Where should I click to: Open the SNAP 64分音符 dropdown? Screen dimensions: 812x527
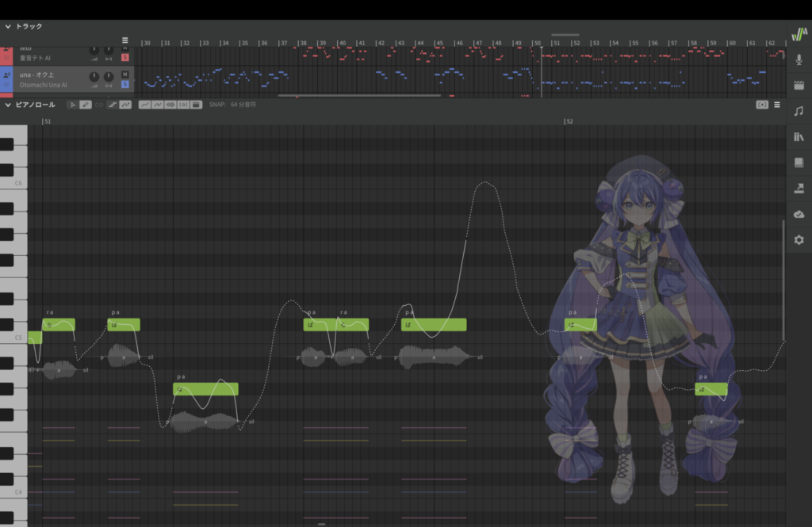pos(232,105)
